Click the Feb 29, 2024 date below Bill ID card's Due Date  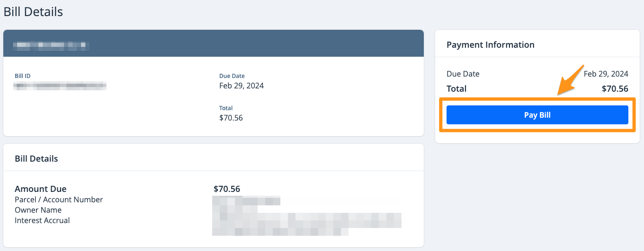point(241,86)
